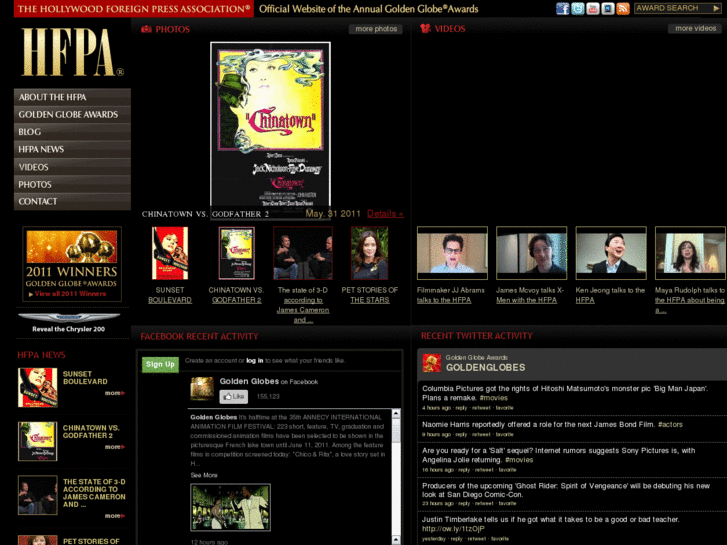Click the Award Search arrow
Image resolution: width=727 pixels, height=545 pixels.
pos(716,8)
